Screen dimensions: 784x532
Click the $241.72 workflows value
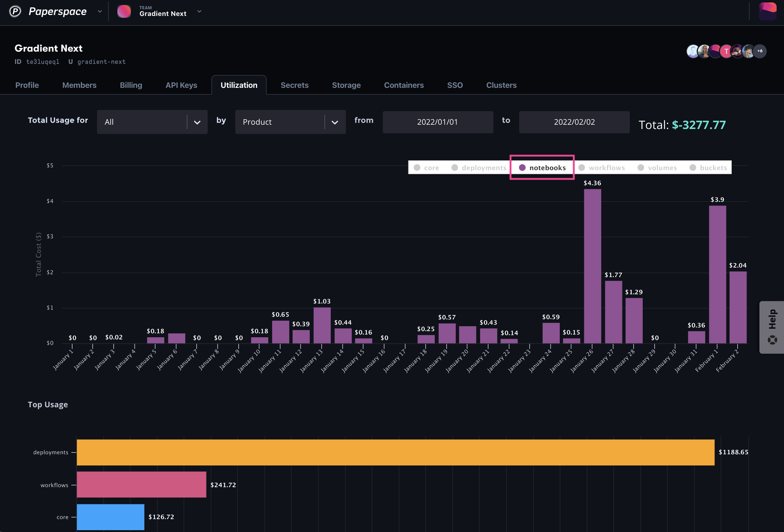point(223,485)
